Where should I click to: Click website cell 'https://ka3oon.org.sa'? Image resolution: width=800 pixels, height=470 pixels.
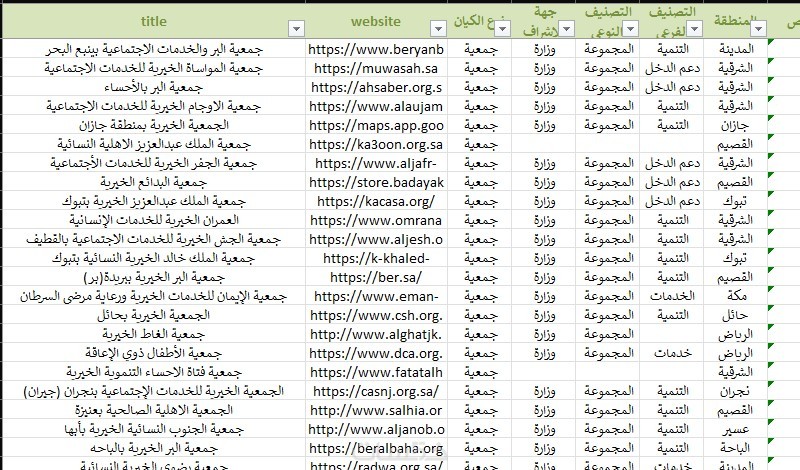point(376,144)
